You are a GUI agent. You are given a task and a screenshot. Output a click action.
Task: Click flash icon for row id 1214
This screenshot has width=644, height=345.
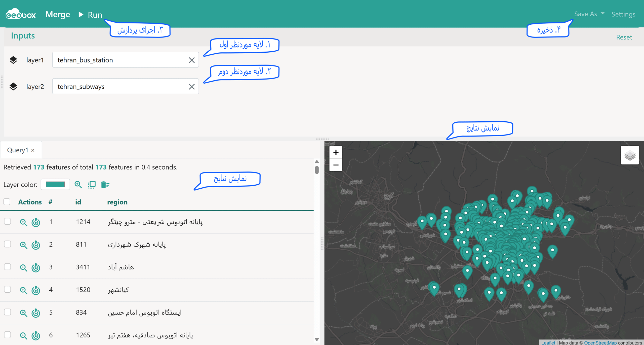pyautogui.click(x=36, y=222)
